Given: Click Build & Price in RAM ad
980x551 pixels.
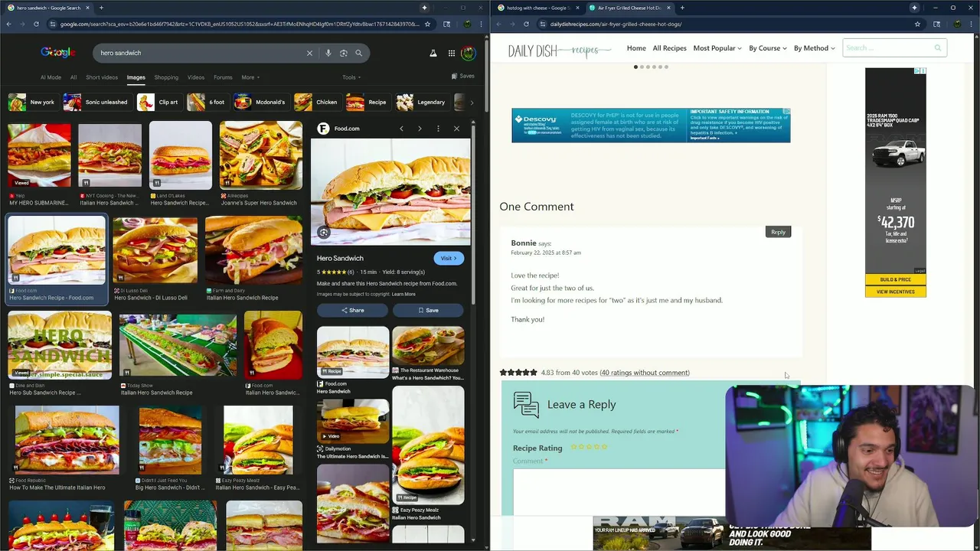Looking at the screenshot, I should tap(895, 279).
